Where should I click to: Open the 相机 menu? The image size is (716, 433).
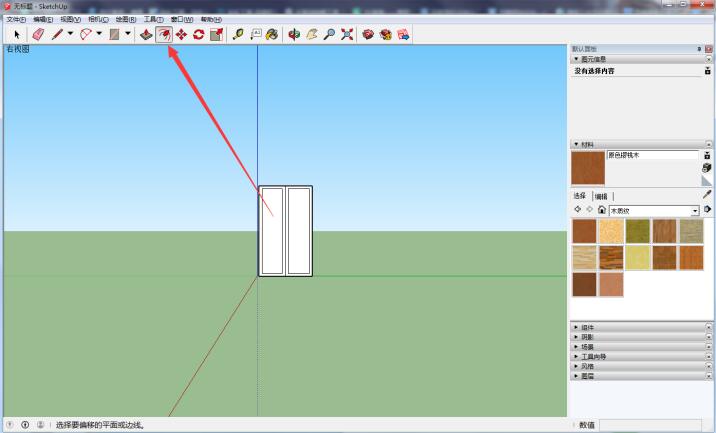[x=98, y=19]
